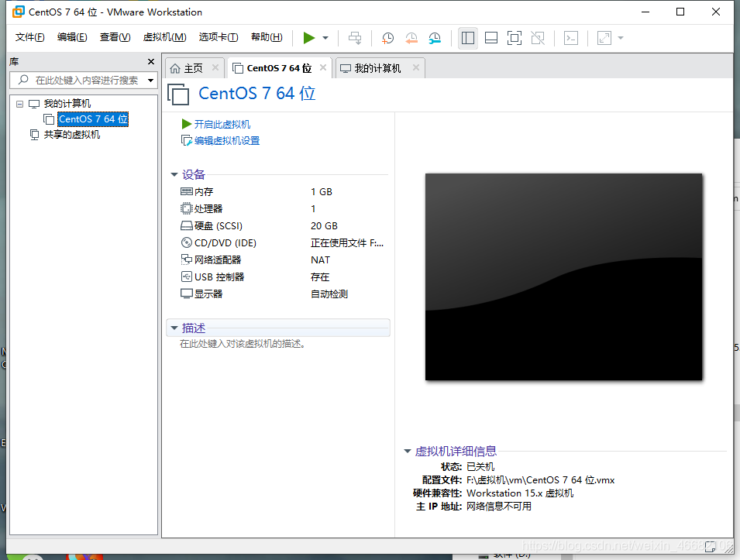Open 帮助(H) menu
The height and width of the screenshot is (560, 740).
[267, 37]
